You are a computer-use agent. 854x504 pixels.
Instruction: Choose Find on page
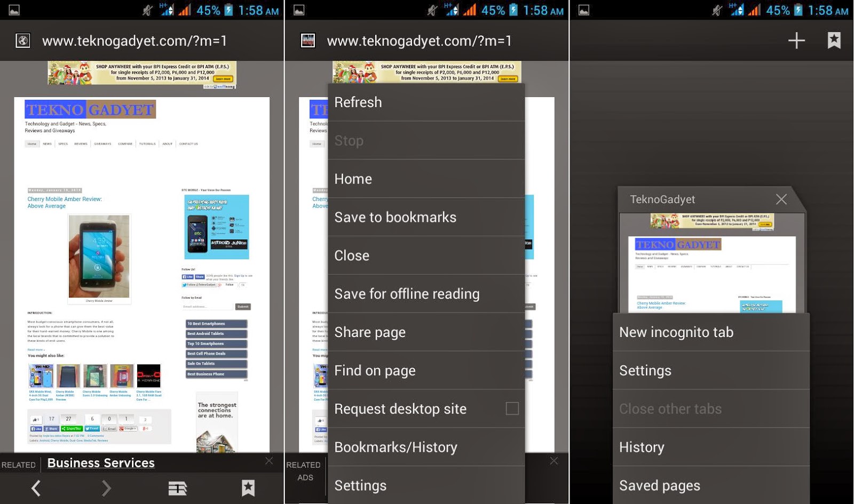(426, 371)
